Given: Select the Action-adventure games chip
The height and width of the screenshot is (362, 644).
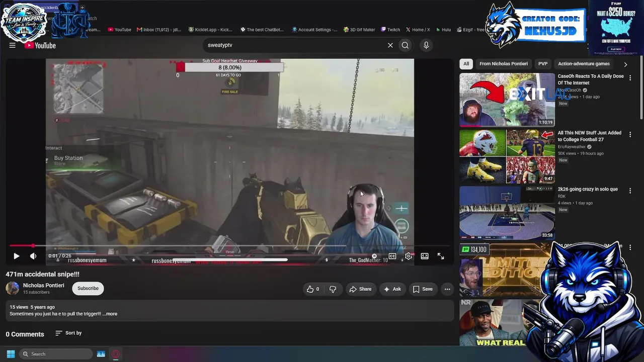Looking at the screenshot, I should [584, 64].
